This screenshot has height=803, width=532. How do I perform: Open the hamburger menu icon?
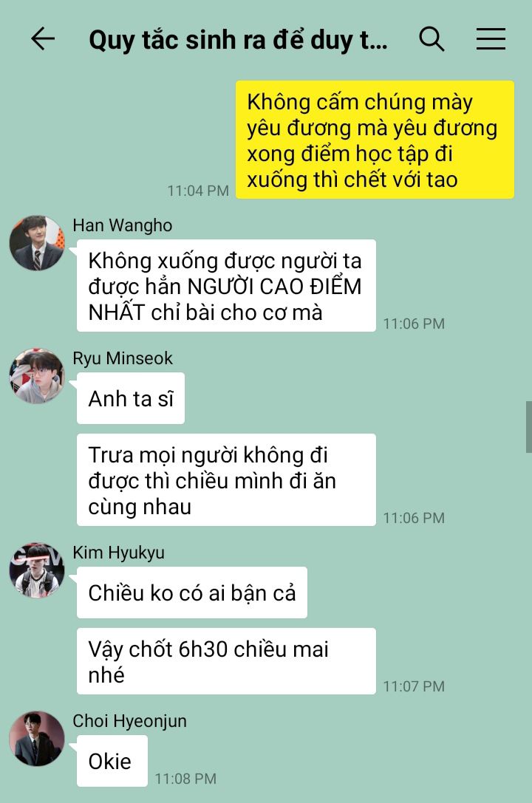point(491,39)
